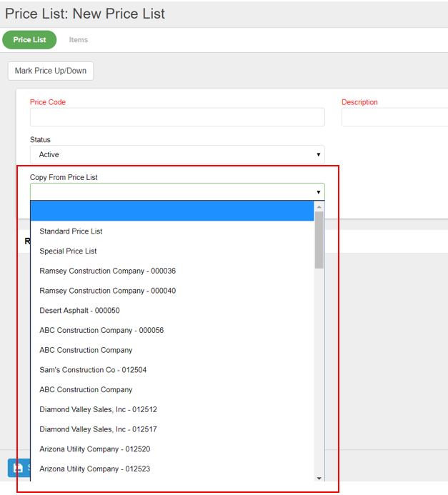
Task: Click the dropdown list scroll up arrow
Action: click(319, 206)
